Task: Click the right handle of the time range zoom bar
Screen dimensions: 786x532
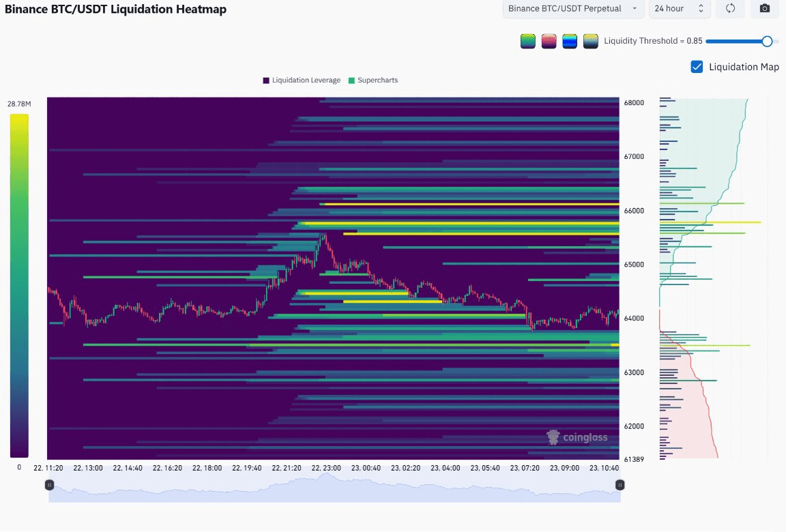Action: click(620, 485)
